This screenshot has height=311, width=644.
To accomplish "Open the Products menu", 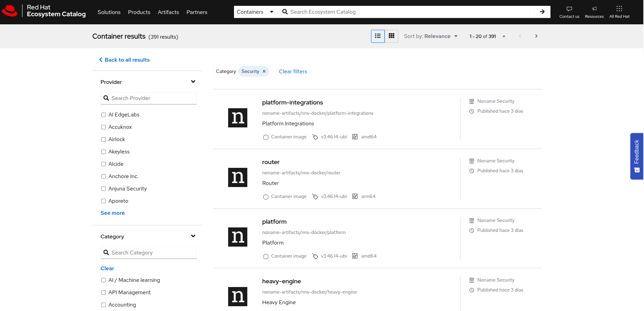I will 139,12.
